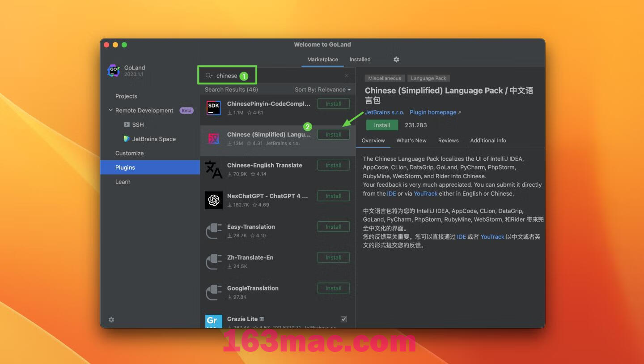Click the JetBrains Space icon
The height and width of the screenshot is (364, 644).
pos(127,139)
